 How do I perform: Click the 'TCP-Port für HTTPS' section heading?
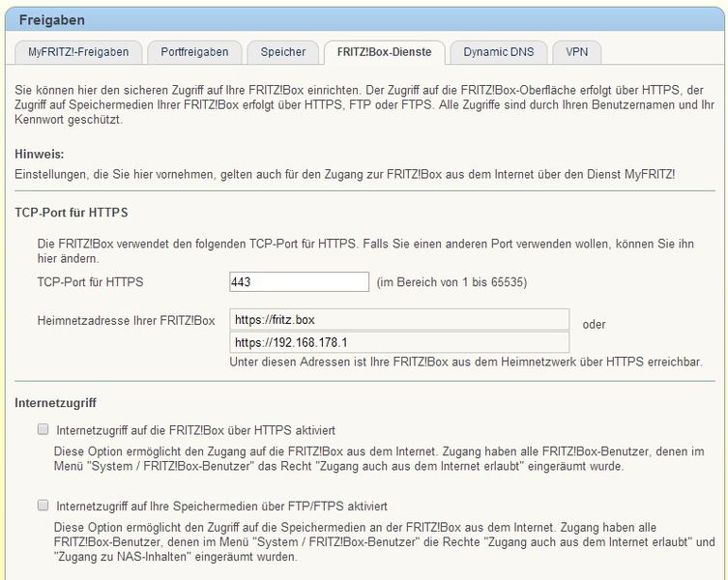tap(71, 213)
